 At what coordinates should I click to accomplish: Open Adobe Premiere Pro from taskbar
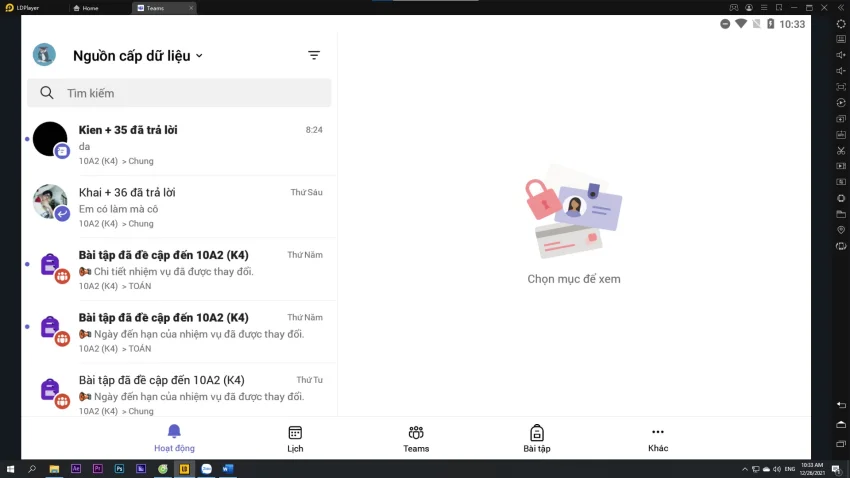click(98, 469)
